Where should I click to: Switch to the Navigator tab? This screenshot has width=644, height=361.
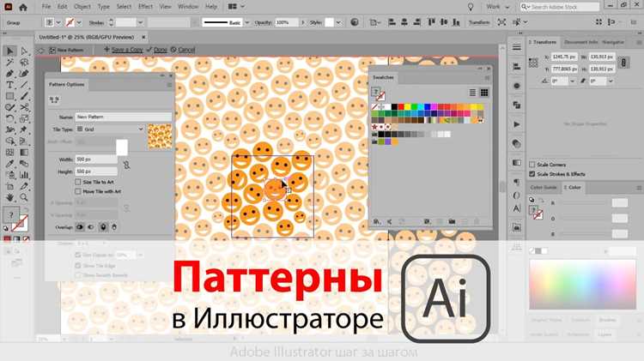[x=613, y=42]
